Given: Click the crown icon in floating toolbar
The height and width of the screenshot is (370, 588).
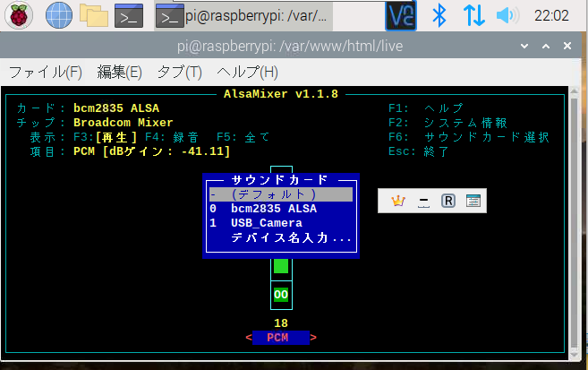Looking at the screenshot, I should click(x=398, y=202).
